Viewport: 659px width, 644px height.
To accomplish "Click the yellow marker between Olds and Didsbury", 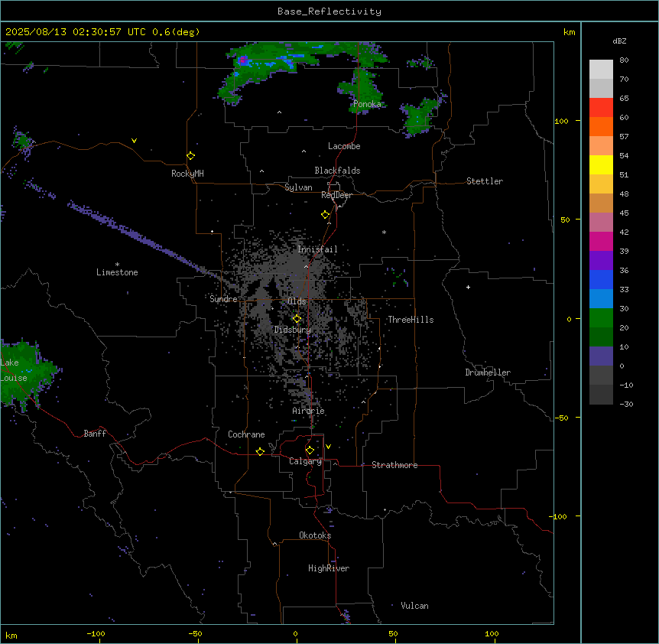I will coord(297,319).
